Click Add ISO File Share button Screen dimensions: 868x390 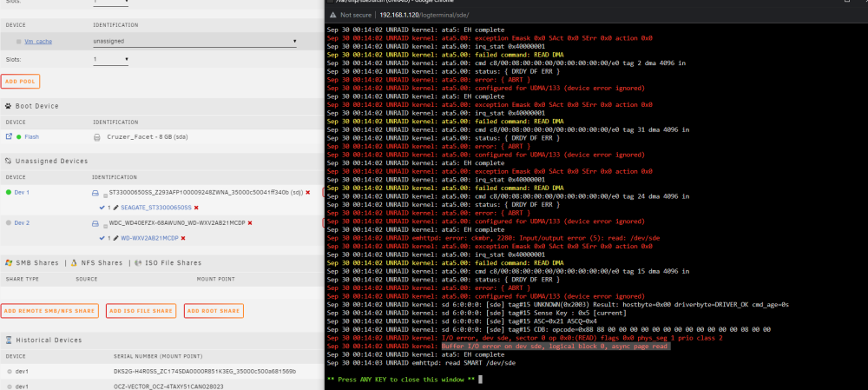tap(141, 311)
